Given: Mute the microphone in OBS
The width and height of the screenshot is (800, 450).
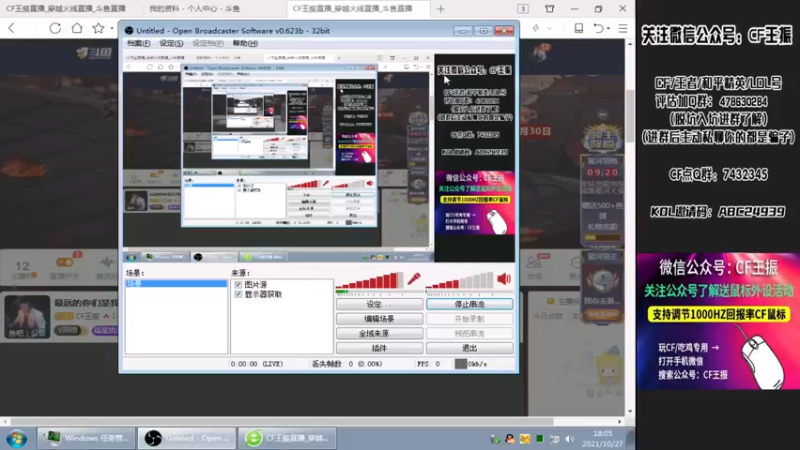Looking at the screenshot, I should (414, 279).
